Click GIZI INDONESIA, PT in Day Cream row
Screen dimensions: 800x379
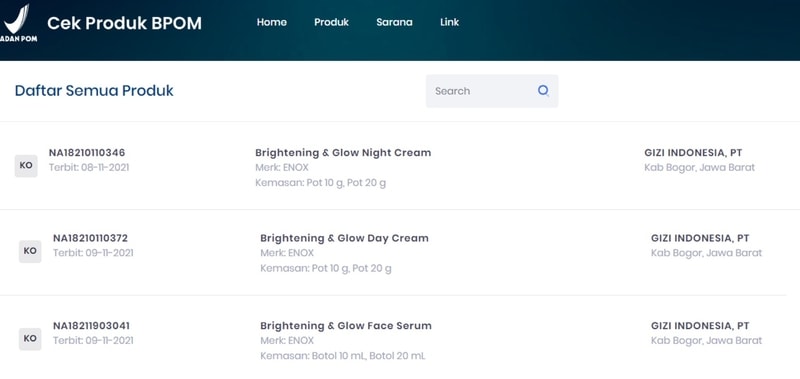(700, 238)
